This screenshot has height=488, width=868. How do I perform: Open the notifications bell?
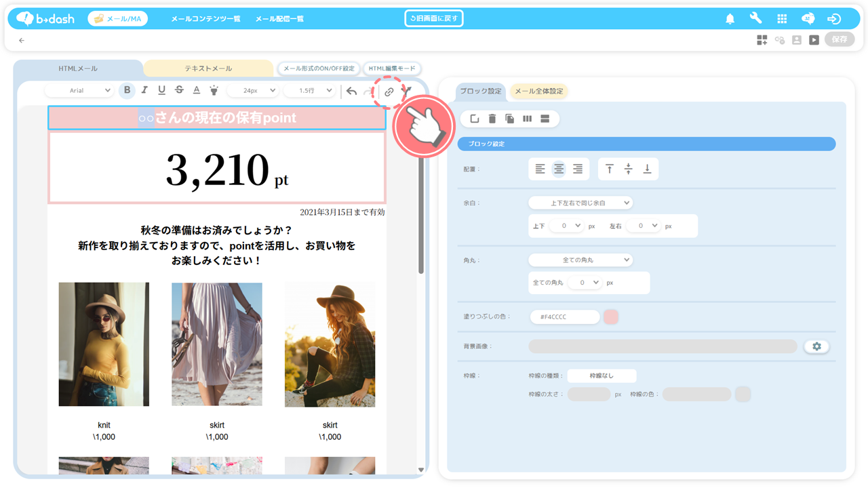tap(730, 19)
